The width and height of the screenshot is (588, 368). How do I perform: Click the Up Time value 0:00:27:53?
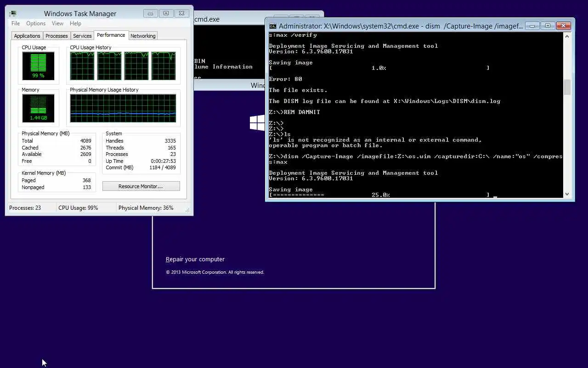[164, 161]
